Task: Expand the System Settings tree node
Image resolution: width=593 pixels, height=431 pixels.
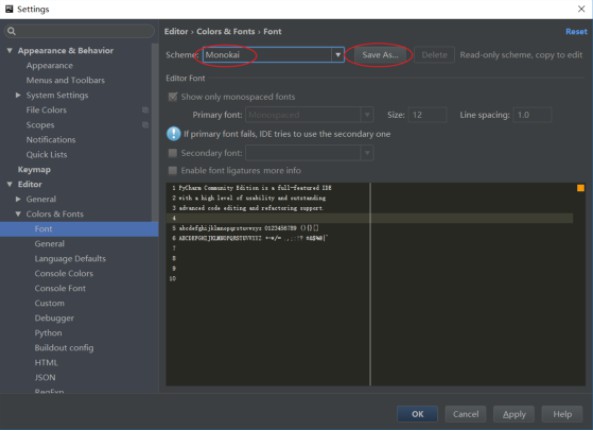Action: [x=18, y=95]
